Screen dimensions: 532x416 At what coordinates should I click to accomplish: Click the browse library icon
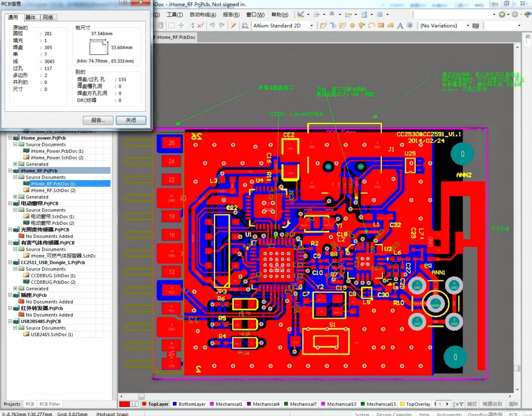tap(245, 26)
